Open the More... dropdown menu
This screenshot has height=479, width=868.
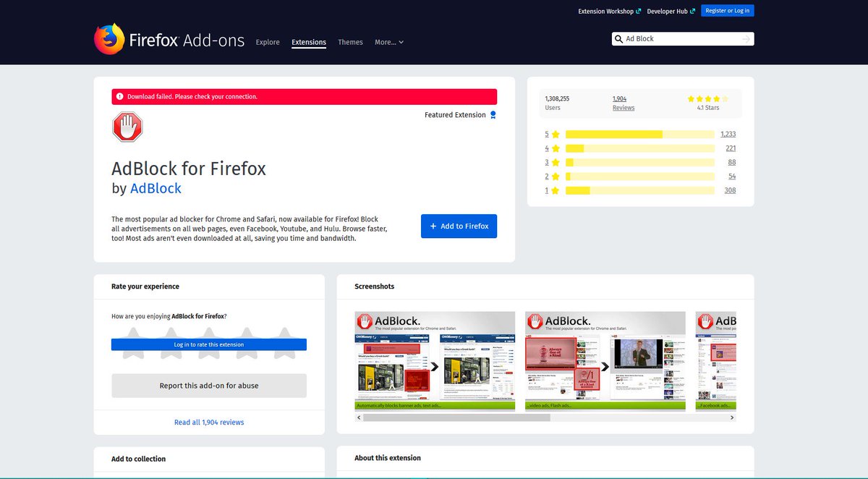point(389,42)
